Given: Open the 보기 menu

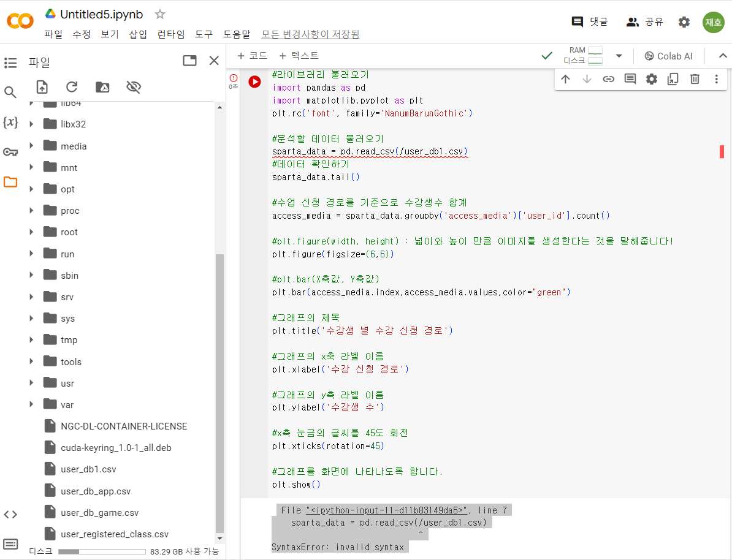Looking at the screenshot, I should (110, 34).
